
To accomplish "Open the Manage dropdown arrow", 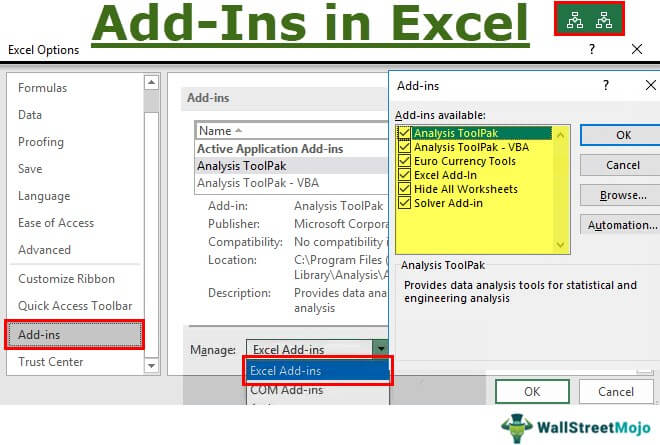I will tap(380, 349).
